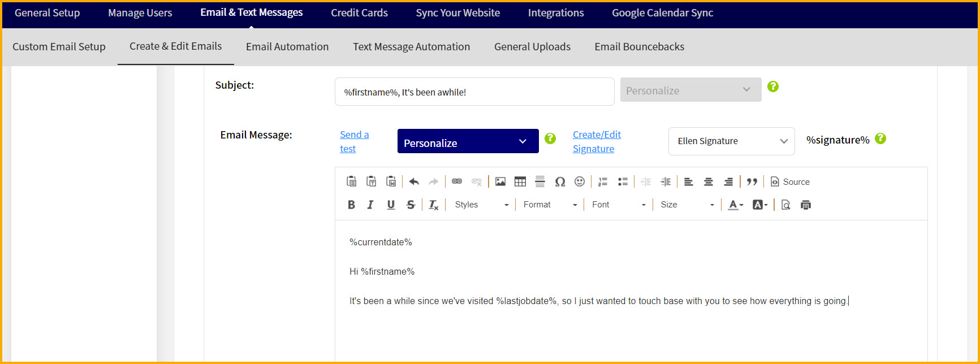Click into the Subject input field
The height and width of the screenshot is (364, 980).
pos(474,92)
